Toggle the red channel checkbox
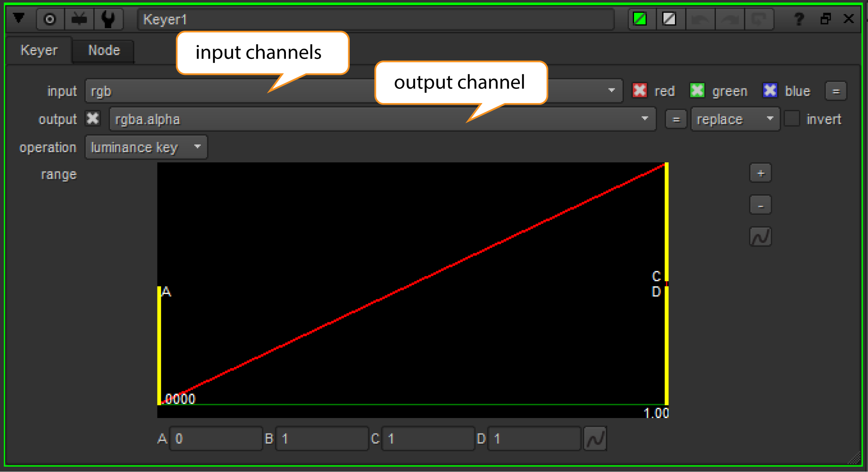Image resolution: width=868 pixels, height=472 pixels. pyautogui.click(x=640, y=90)
